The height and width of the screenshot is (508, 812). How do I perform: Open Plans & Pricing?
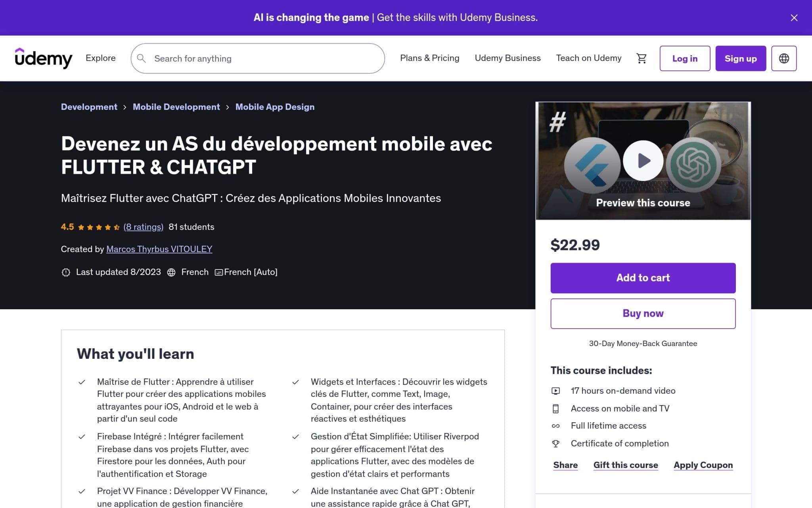coord(429,58)
